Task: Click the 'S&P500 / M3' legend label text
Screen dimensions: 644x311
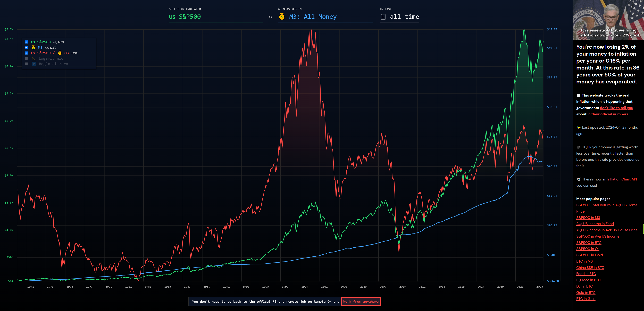Action: (x=50, y=53)
